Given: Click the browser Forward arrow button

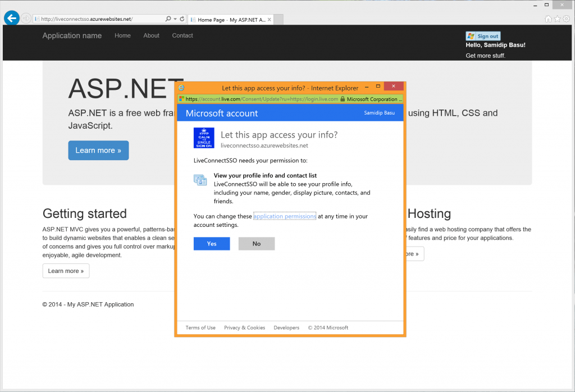Looking at the screenshot, I should [x=26, y=18].
